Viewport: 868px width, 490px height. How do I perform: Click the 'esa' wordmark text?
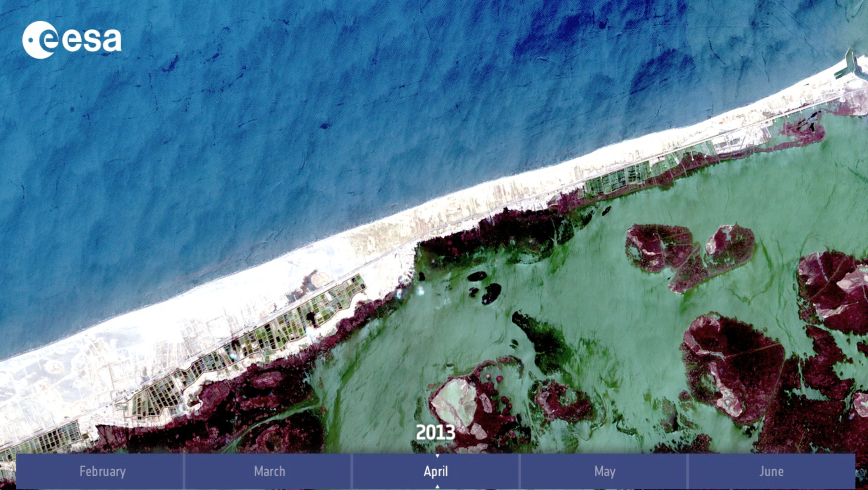[x=92, y=40]
